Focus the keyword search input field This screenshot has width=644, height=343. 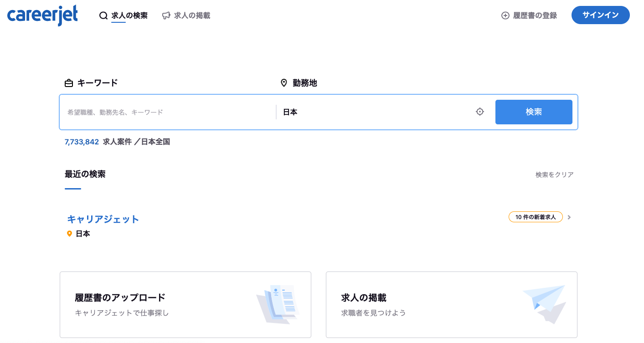tap(169, 112)
